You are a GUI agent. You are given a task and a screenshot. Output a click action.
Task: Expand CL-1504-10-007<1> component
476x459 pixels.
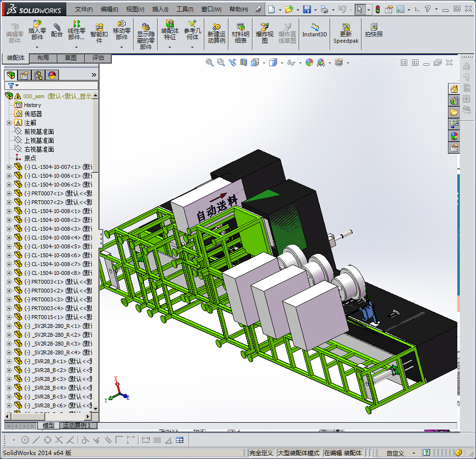click(9, 167)
